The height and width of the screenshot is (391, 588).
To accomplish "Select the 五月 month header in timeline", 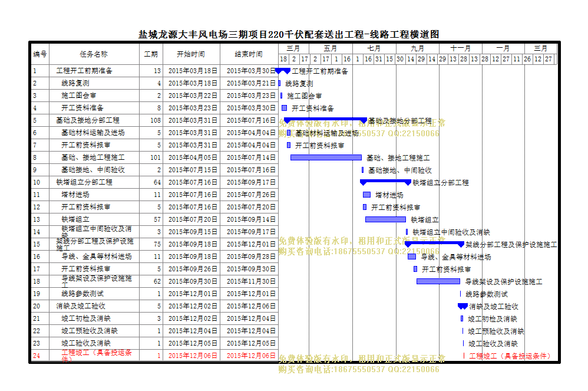I will 331,48.
